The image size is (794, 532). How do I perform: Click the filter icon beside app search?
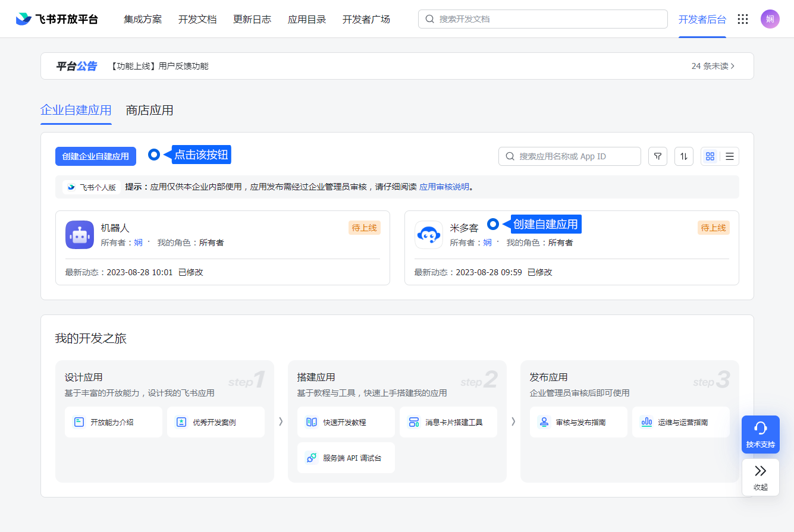[x=657, y=156]
